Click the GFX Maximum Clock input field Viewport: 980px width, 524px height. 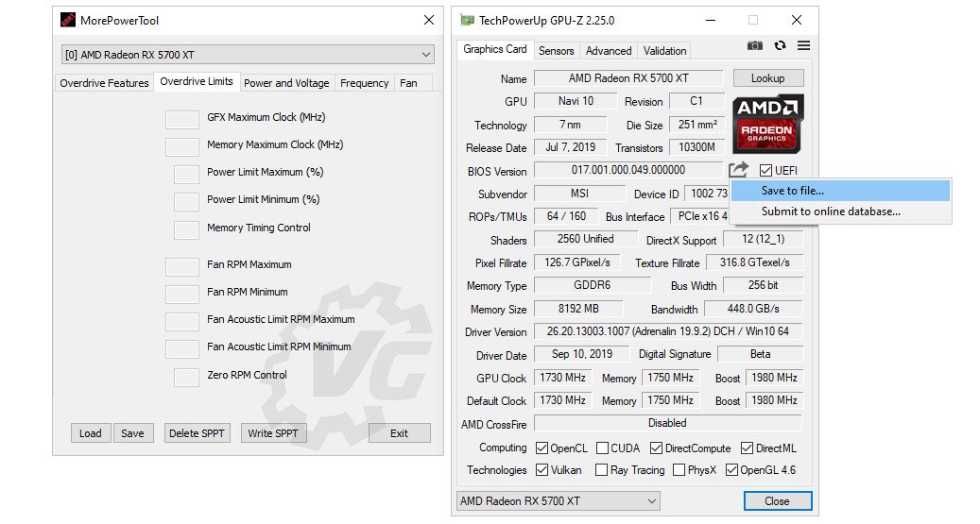(182, 118)
